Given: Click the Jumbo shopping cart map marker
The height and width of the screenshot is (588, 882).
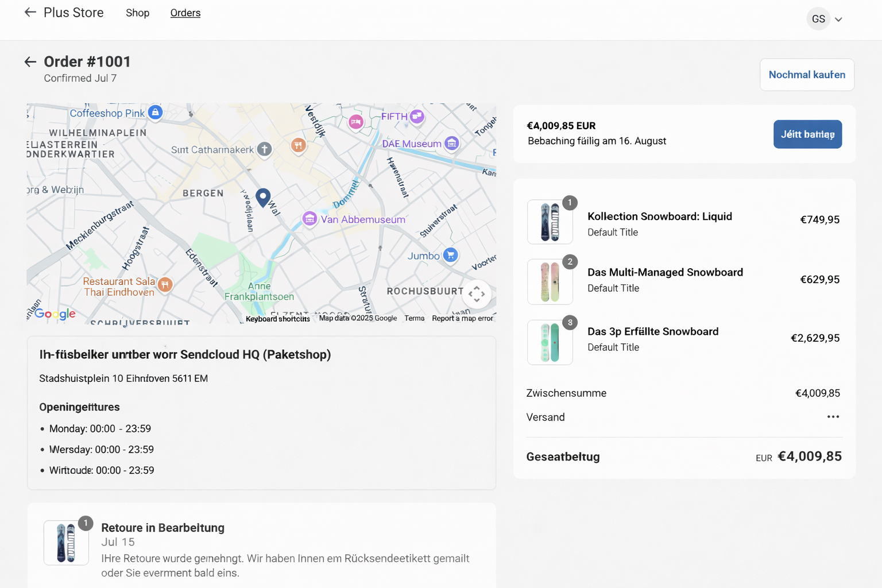Looking at the screenshot, I should [451, 255].
